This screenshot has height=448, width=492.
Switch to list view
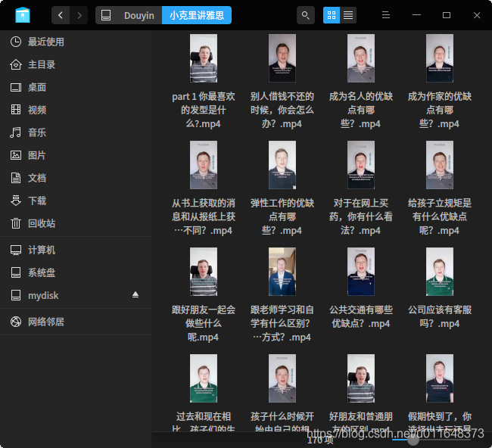[348, 15]
